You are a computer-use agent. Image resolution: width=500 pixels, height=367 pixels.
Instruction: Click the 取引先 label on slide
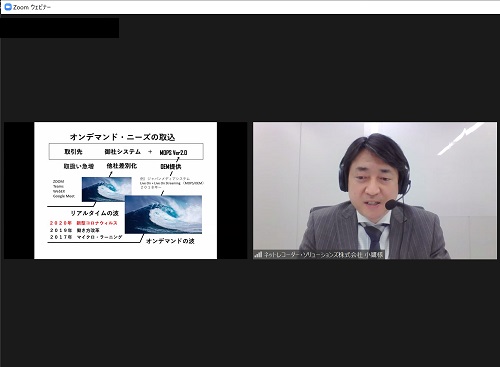pos(73,152)
